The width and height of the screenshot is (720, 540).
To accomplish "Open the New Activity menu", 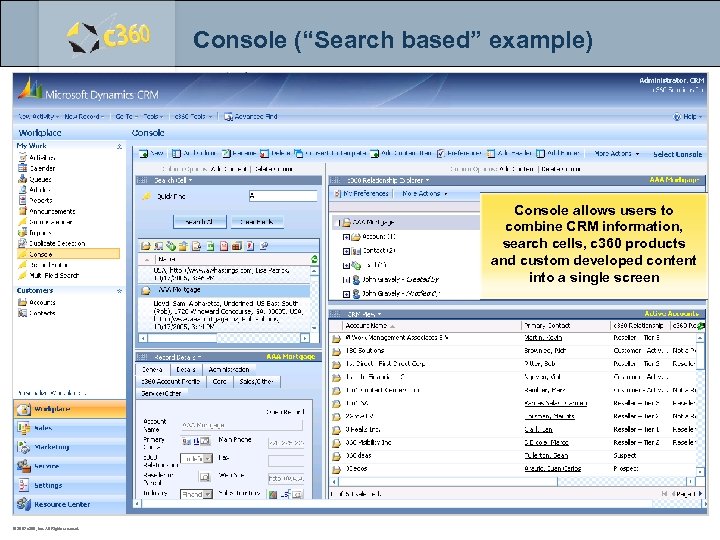I will [x=39, y=117].
